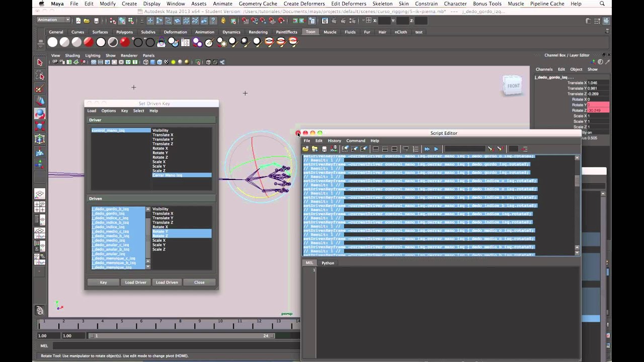Click Execute single play icon in Script Editor

436,149
